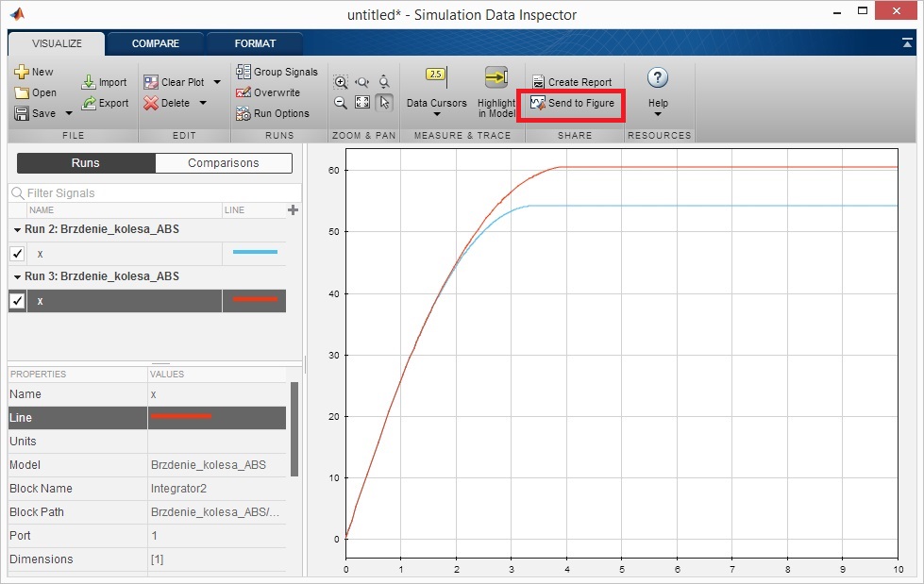This screenshot has width=924, height=584.
Task: Collapse the Run 3 Brzdenie_kolesa_ABS group
Action: [x=17, y=277]
